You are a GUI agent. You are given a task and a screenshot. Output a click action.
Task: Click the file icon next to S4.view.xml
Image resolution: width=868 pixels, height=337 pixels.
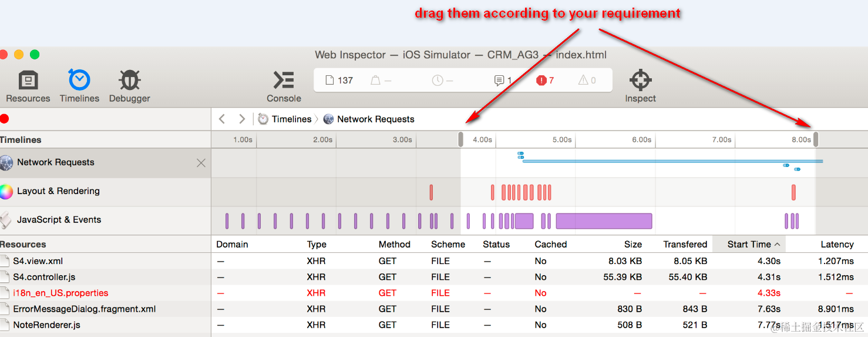pos(5,261)
